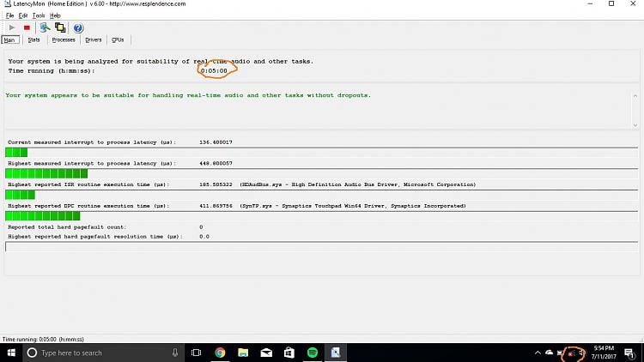The width and height of the screenshot is (644, 362).
Task: Open File Explorer from the taskbar
Action: tap(243, 353)
